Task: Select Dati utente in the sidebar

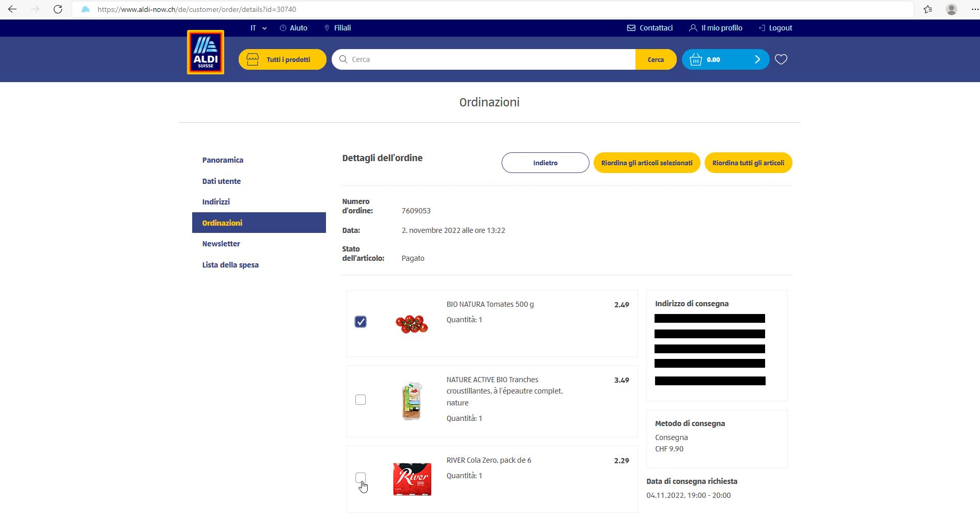Action: tap(221, 181)
